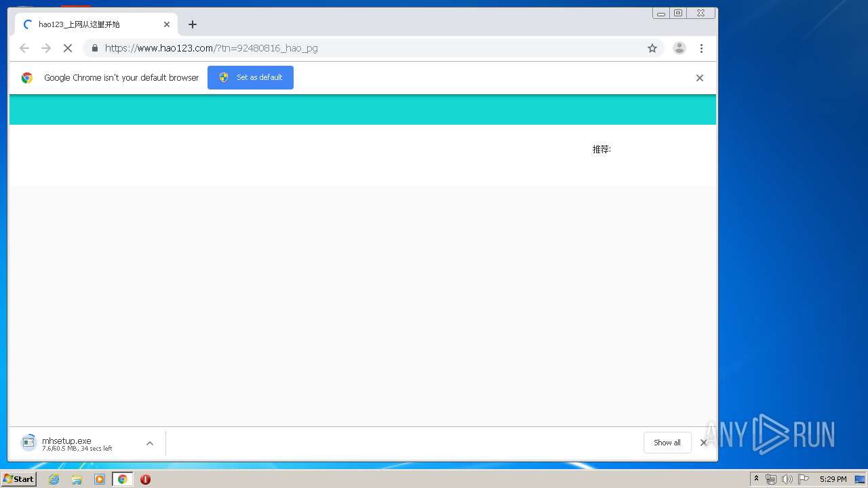Close the hao123 tab
The height and width of the screenshot is (488, 868).
point(167,24)
